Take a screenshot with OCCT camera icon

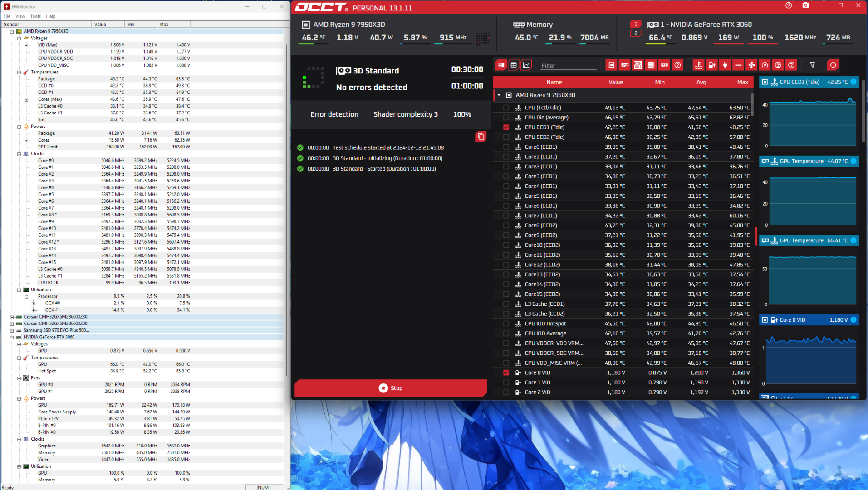pos(806,5)
